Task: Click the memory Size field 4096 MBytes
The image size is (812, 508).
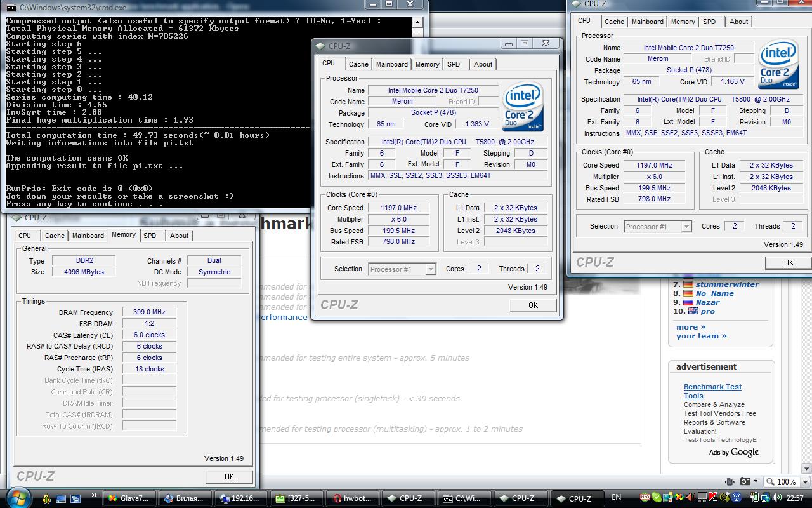Action: coord(84,272)
